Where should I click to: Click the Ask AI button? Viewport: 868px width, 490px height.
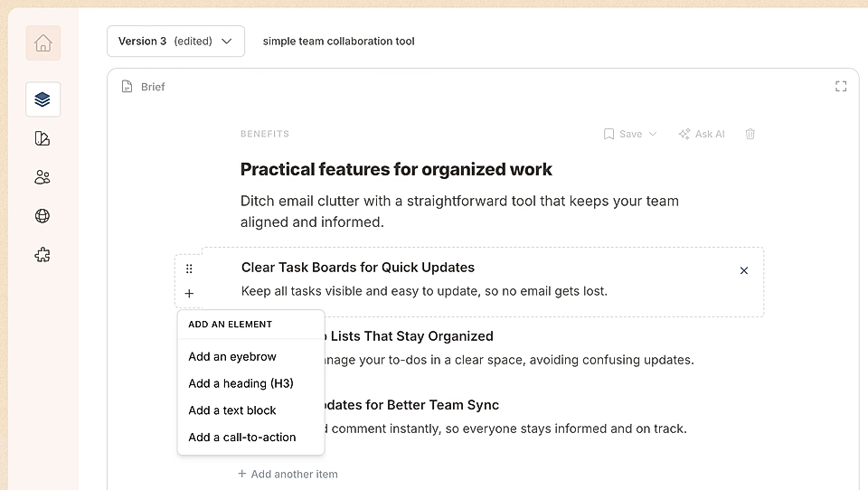point(702,134)
